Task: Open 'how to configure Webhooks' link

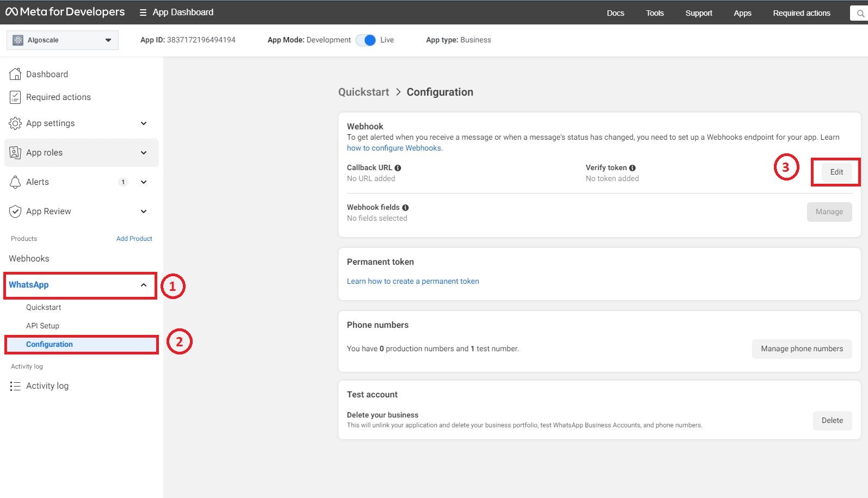Action: click(x=395, y=148)
